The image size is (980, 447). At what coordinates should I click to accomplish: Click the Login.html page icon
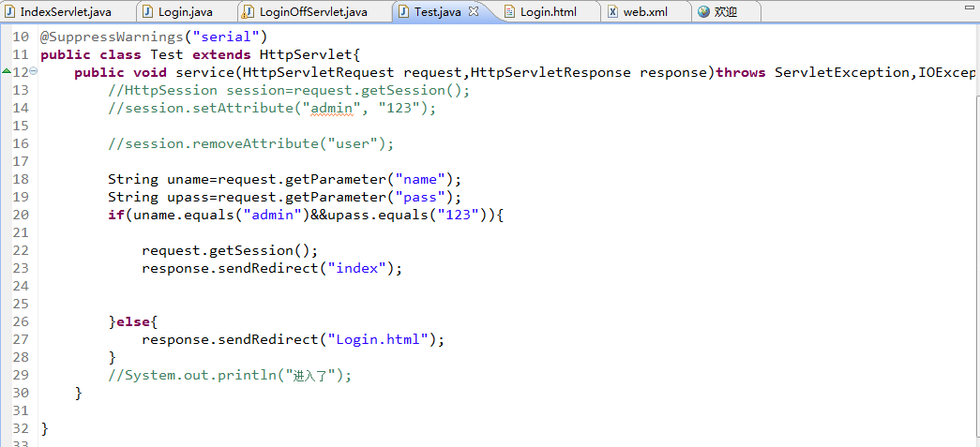(x=510, y=12)
